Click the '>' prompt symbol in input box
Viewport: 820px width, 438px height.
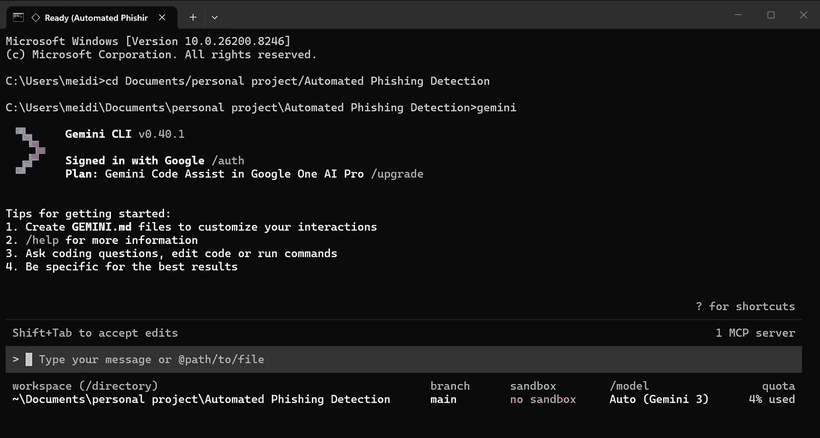(16, 360)
